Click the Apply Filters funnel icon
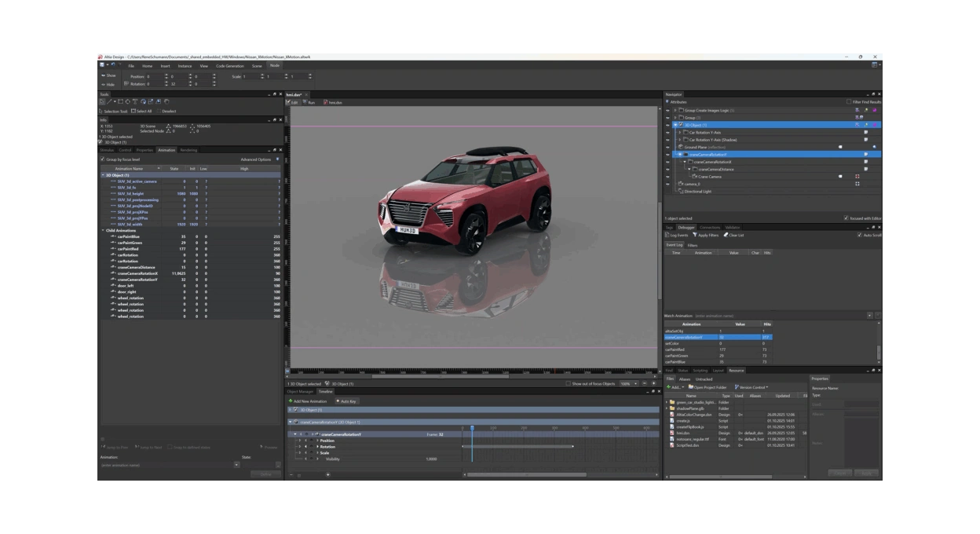Screen dimensions: 980x534 click(x=695, y=235)
